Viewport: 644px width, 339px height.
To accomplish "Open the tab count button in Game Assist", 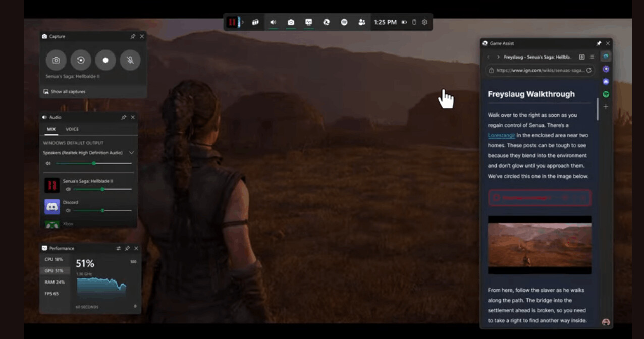I will 582,57.
